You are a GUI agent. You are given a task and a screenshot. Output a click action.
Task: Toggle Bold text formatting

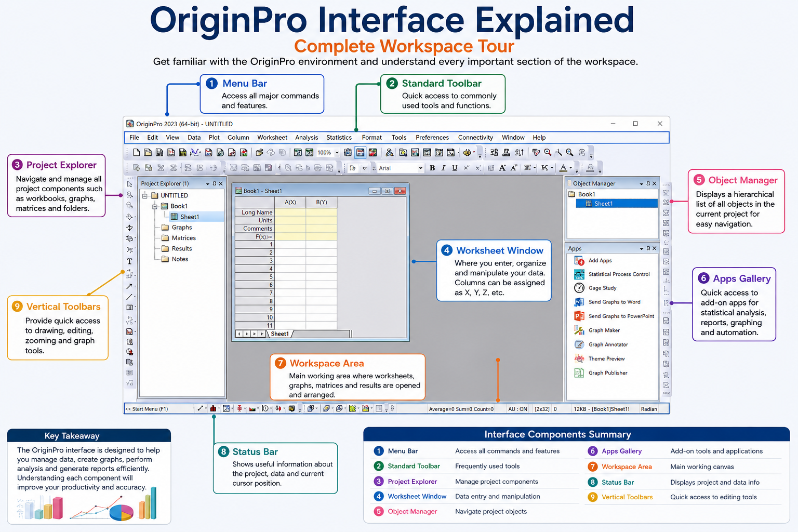pos(432,168)
